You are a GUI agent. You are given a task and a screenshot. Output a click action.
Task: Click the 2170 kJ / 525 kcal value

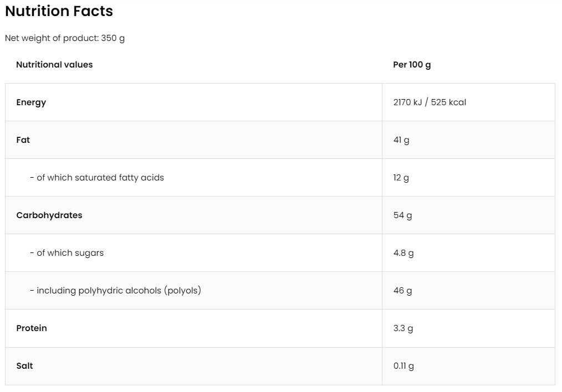(x=430, y=102)
